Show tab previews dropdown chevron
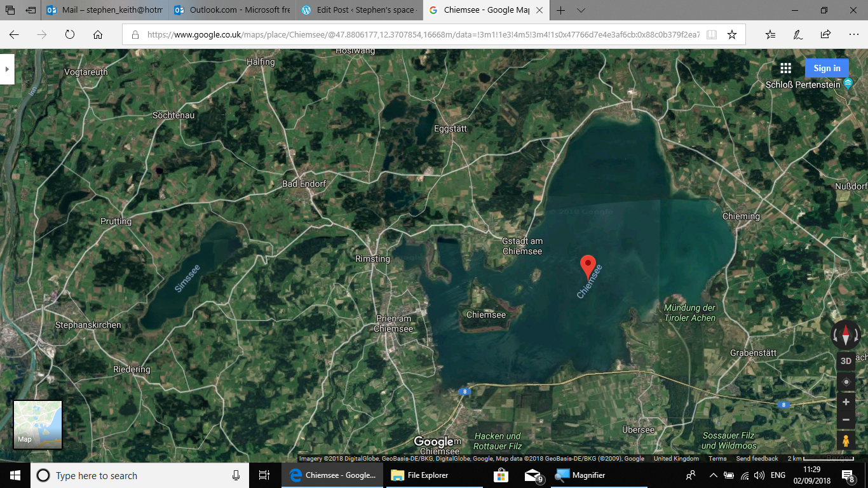868x488 pixels. coord(581,10)
